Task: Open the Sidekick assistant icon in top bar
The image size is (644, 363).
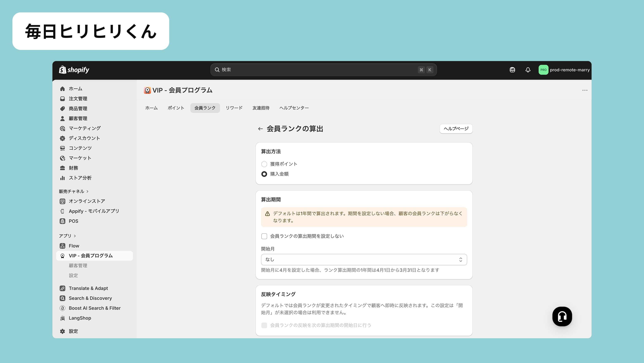Action: click(512, 70)
